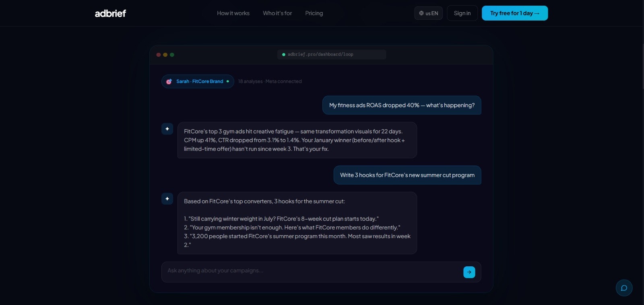Image resolution: width=644 pixels, height=305 pixels.
Task: Click the 'My fitness ads ROAS dropped 40%' message
Action: pos(402,105)
